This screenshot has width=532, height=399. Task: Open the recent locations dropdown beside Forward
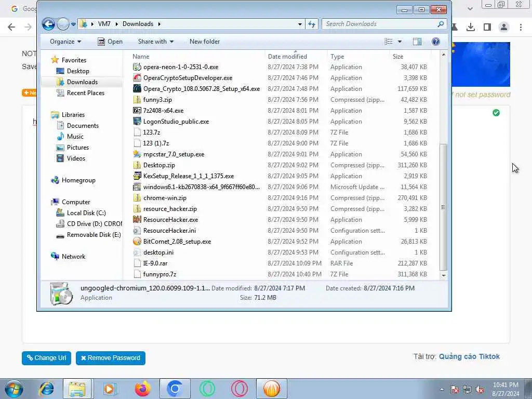(73, 24)
